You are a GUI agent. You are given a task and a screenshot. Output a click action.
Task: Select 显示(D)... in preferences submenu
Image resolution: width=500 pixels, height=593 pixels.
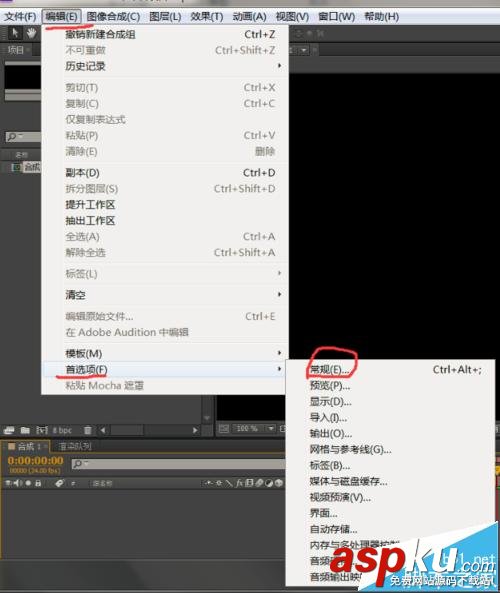click(x=390, y=401)
